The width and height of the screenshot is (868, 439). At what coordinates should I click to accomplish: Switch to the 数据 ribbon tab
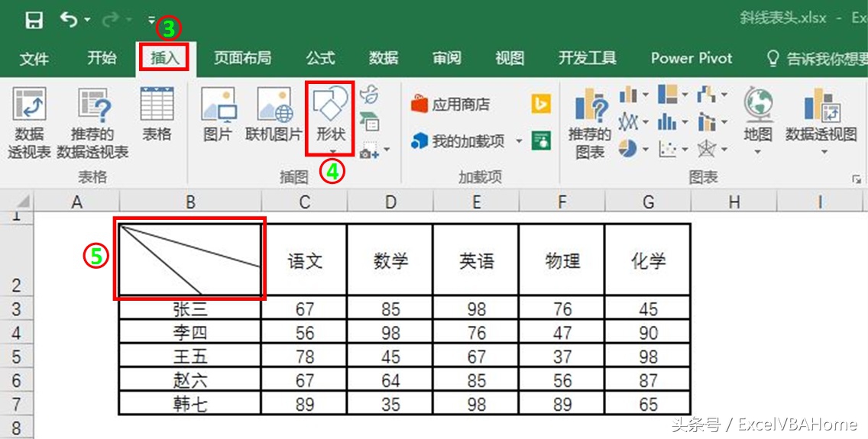384,57
